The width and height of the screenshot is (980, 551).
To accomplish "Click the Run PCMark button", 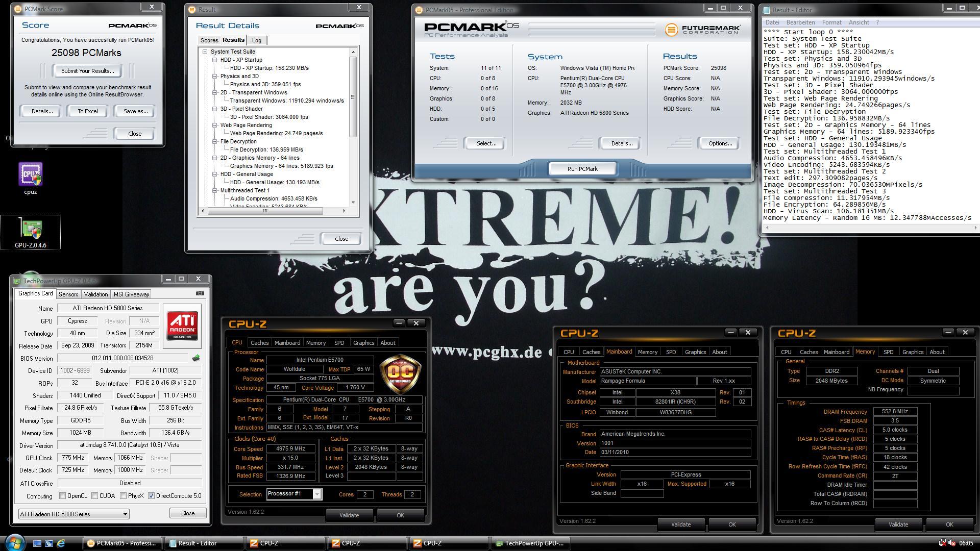I will [x=582, y=169].
